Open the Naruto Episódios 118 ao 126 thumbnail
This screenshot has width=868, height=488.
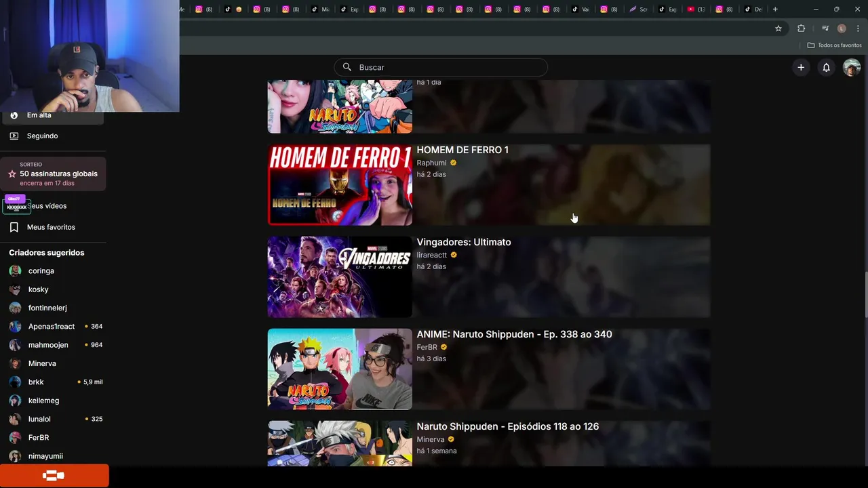[340, 443]
